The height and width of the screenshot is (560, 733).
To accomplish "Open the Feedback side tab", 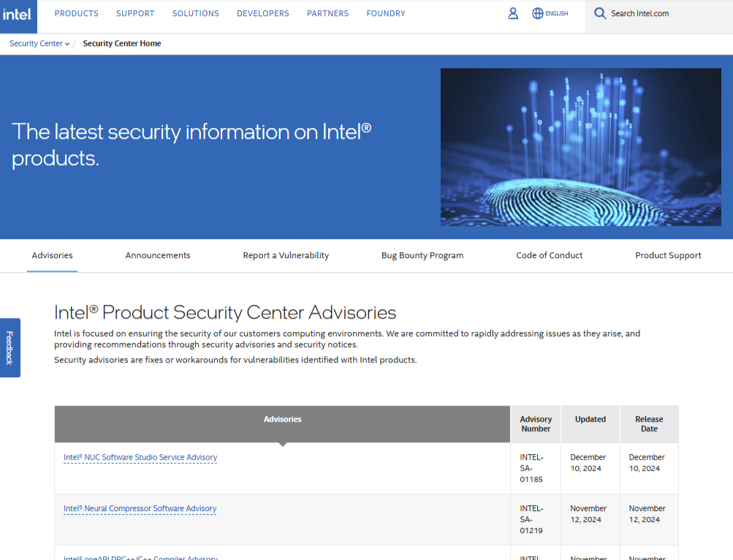I will (10, 348).
